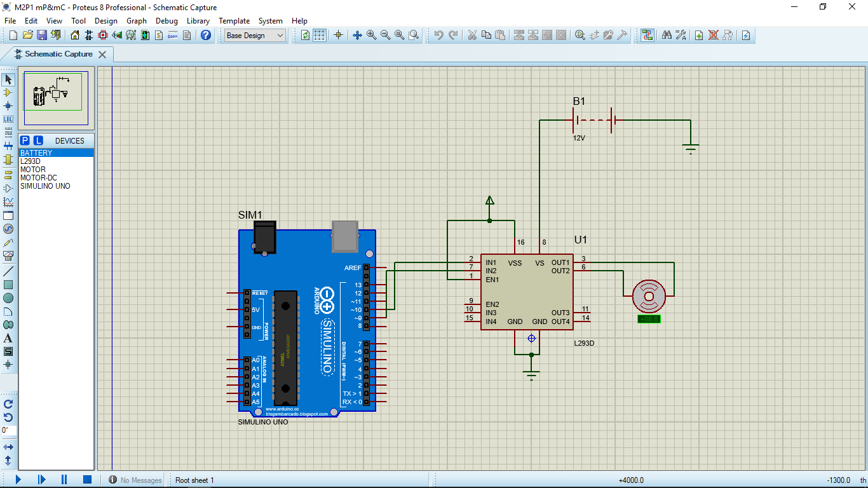The image size is (868, 488).
Task: Open the Debug menu
Action: coord(166,21)
